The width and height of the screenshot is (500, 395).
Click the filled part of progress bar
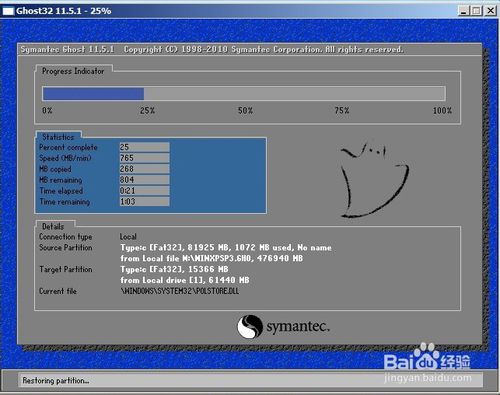[93, 94]
